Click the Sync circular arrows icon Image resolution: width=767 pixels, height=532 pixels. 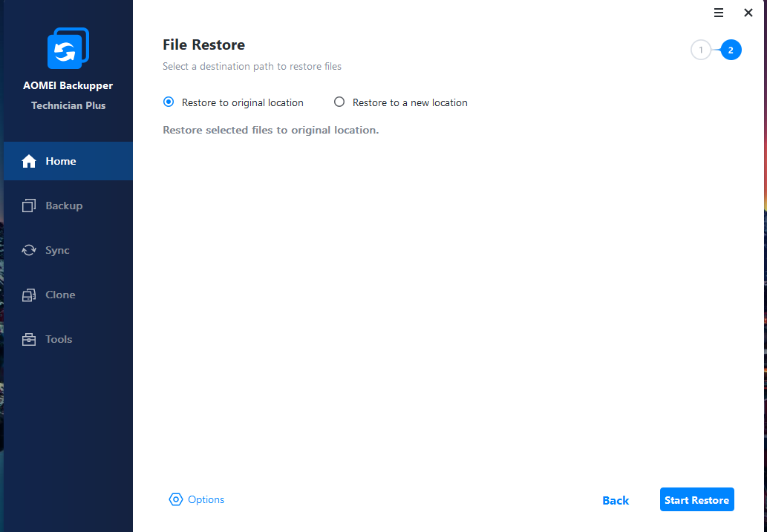(29, 251)
